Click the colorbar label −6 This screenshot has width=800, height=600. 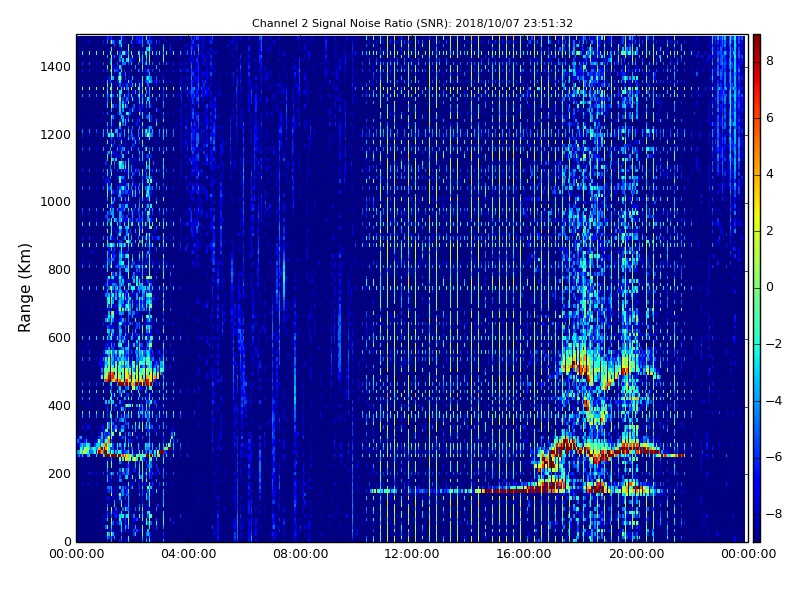coord(773,457)
